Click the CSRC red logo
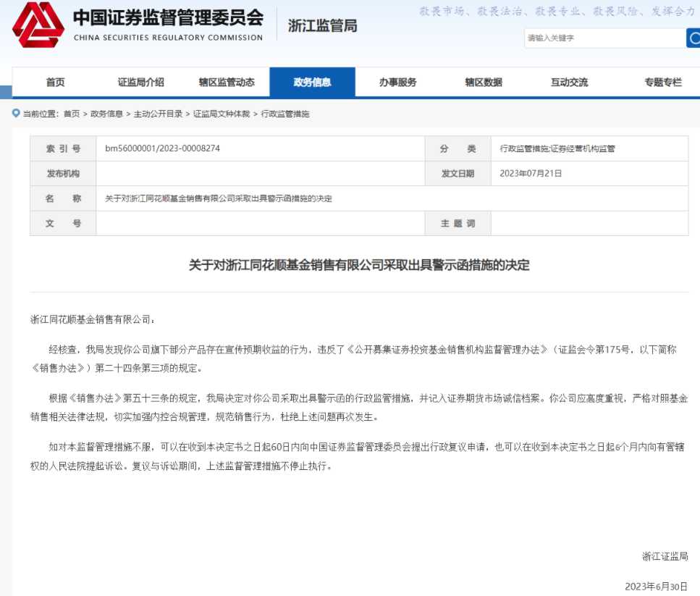This screenshot has height=596, width=700. (x=38, y=25)
